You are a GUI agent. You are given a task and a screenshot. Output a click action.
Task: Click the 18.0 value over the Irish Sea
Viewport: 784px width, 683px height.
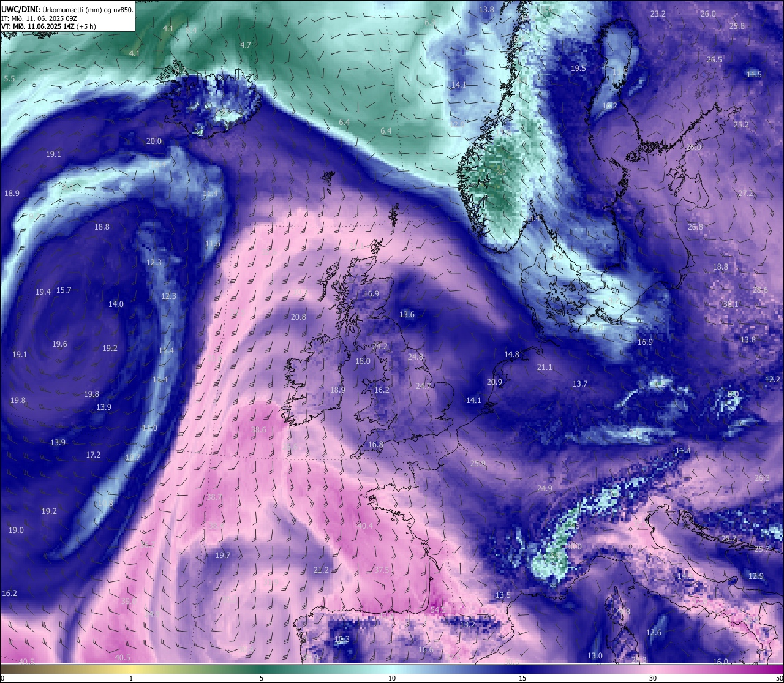click(363, 361)
